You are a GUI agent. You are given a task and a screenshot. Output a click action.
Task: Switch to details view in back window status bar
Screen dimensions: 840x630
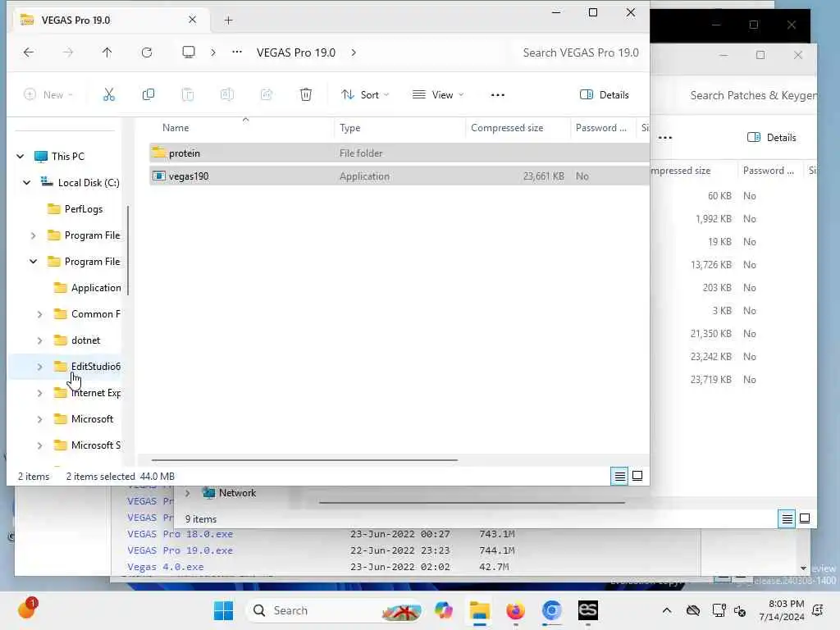pyautogui.click(x=787, y=518)
